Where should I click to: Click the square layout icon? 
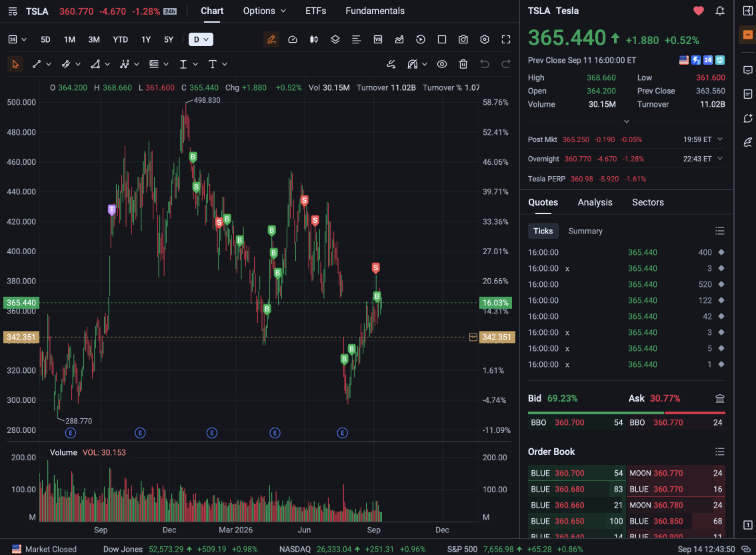click(441, 39)
